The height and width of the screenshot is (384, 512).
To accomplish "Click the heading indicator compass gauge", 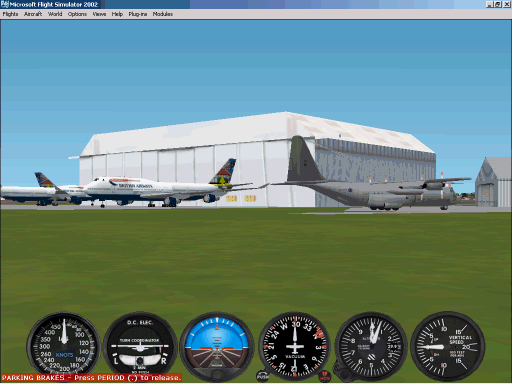I will [295, 346].
